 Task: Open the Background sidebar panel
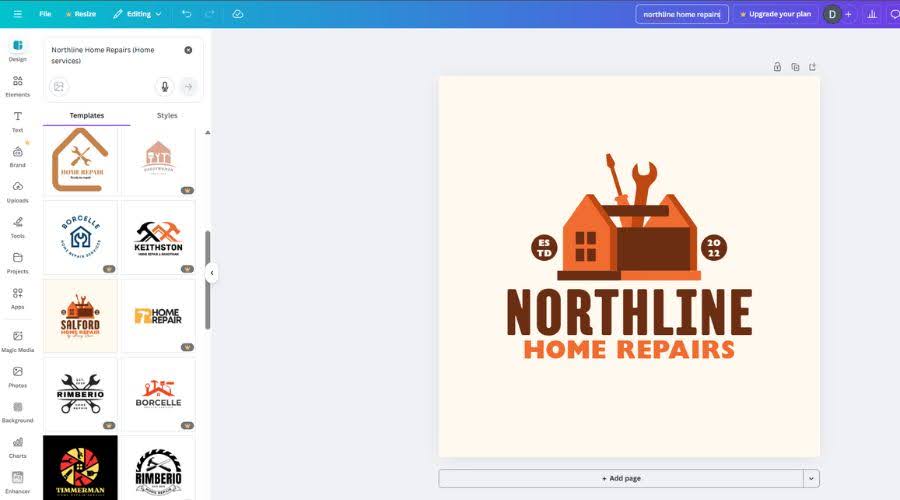(18, 412)
